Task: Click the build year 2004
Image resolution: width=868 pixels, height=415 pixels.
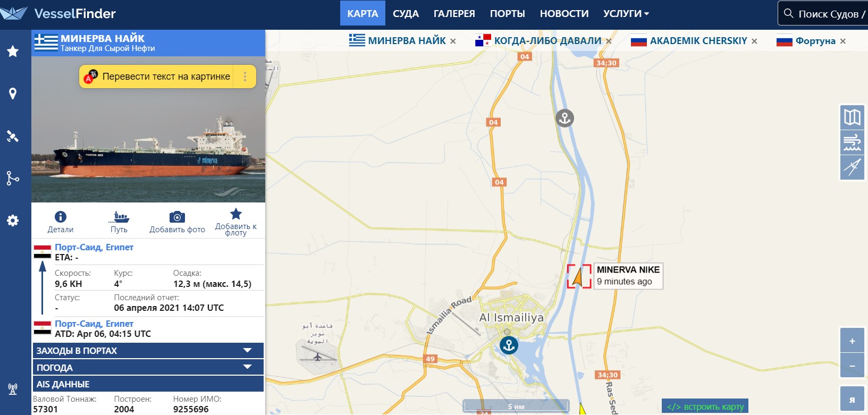Action: point(124,409)
